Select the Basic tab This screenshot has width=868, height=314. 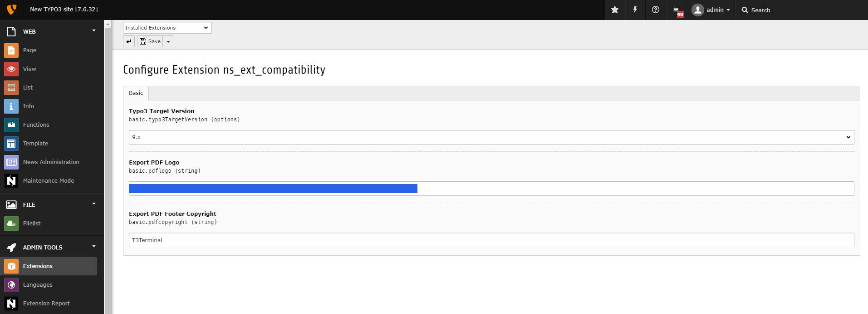pos(136,93)
